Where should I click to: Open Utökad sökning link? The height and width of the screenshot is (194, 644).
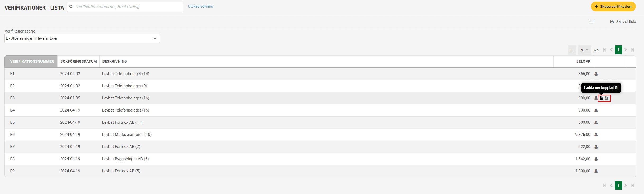(201, 6)
